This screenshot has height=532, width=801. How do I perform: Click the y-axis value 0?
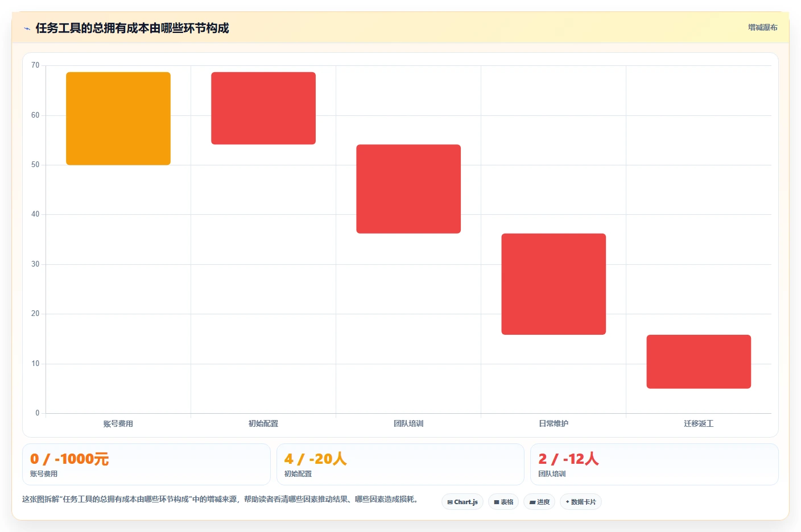(x=38, y=413)
